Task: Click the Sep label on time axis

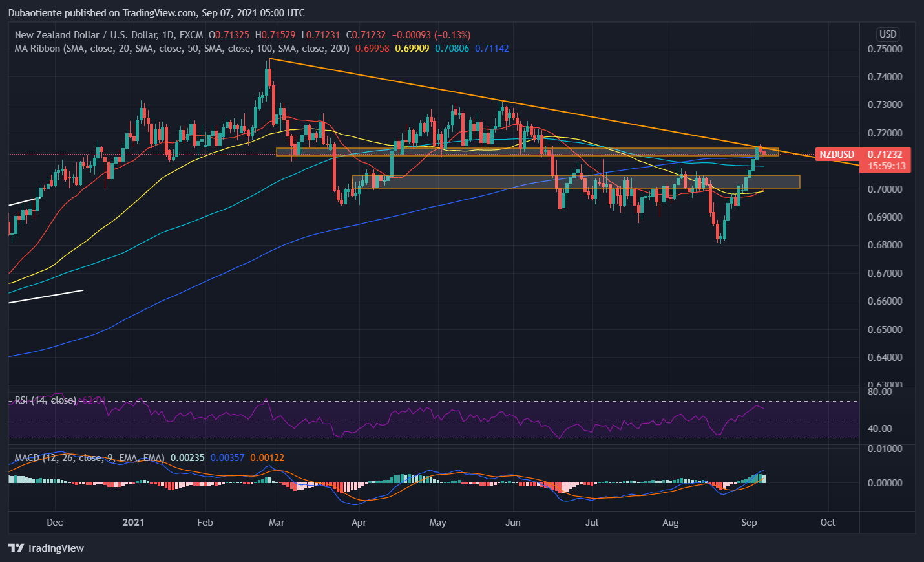Action: tap(749, 523)
